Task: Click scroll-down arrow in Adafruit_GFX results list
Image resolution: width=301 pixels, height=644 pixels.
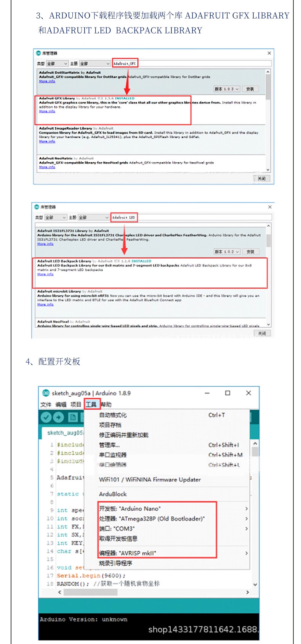Action: coord(268,170)
